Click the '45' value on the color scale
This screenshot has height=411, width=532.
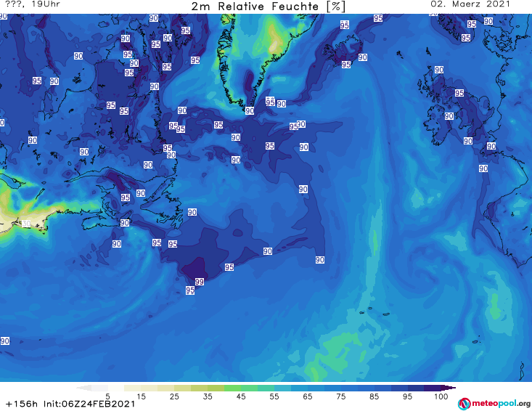point(241,396)
